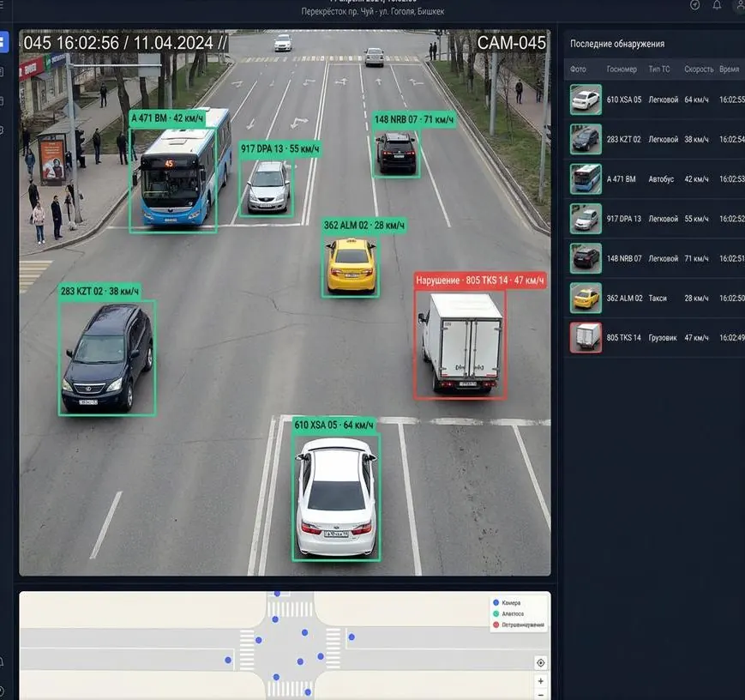
Task: Open the active dashboard icon in sidebar
Action: tap(3, 42)
